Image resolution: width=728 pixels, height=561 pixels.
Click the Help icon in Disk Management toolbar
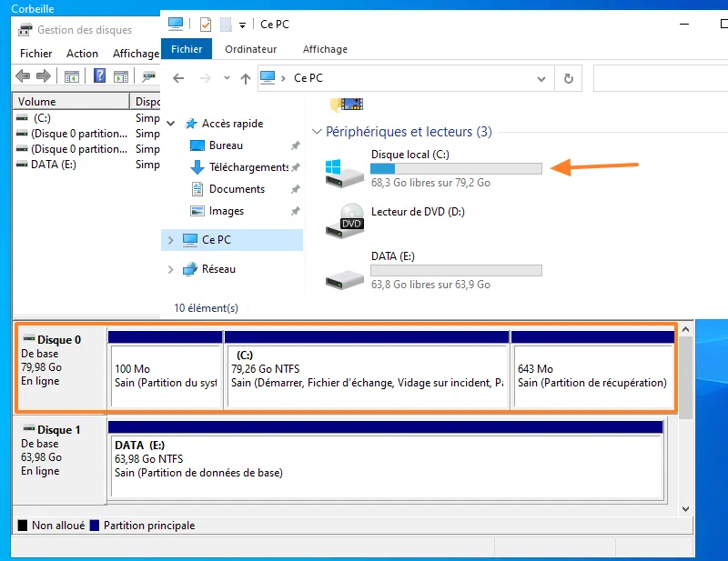tap(100, 76)
